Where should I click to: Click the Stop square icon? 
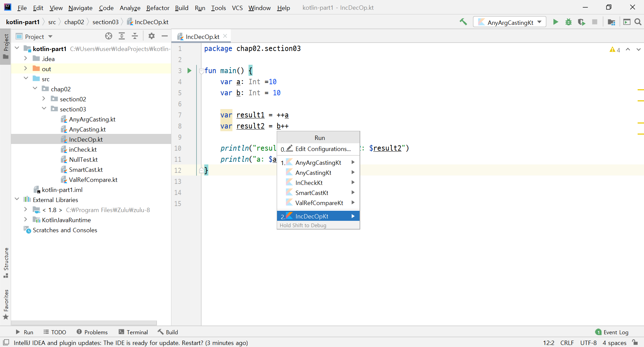click(x=595, y=22)
